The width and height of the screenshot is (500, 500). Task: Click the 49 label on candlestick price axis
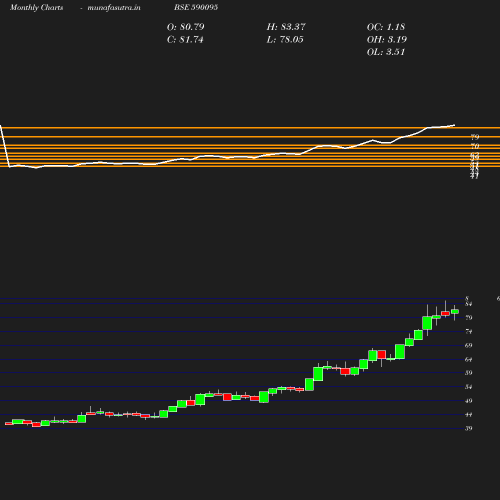(x=469, y=401)
